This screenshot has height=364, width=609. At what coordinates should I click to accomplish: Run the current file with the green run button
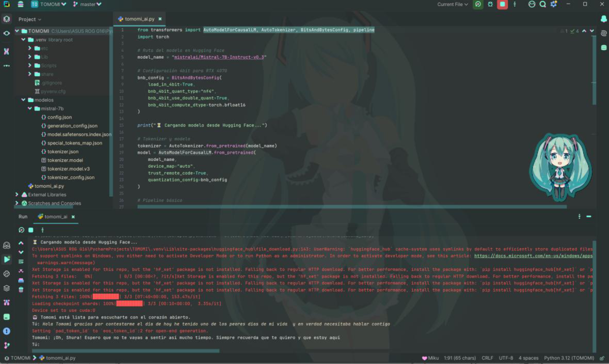coord(478,4)
